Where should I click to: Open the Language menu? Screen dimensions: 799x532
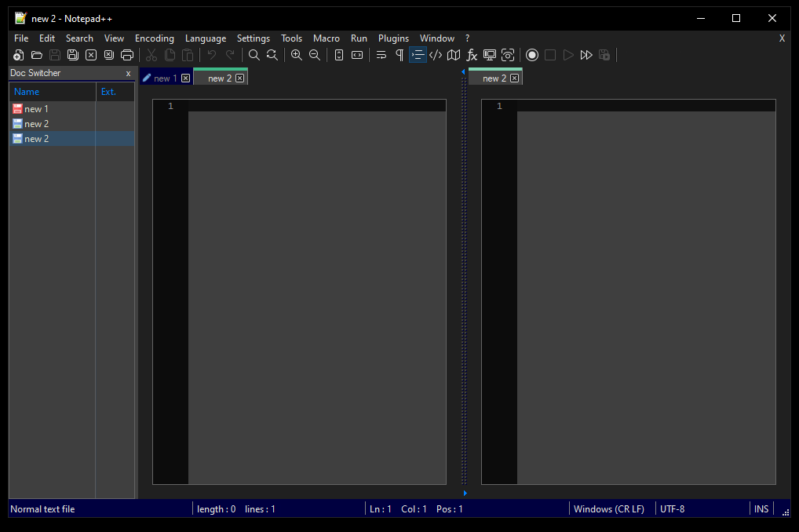coord(205,38)
